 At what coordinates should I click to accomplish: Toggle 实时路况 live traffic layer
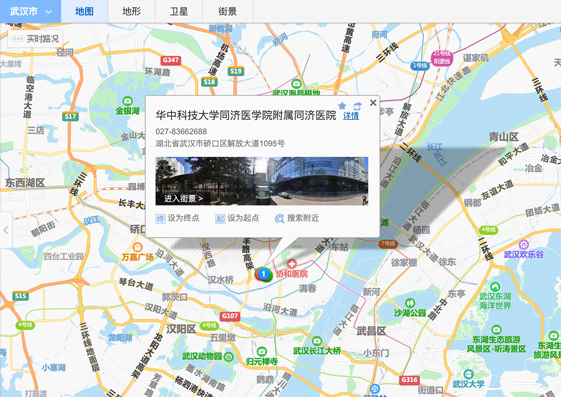click(35, 39)
